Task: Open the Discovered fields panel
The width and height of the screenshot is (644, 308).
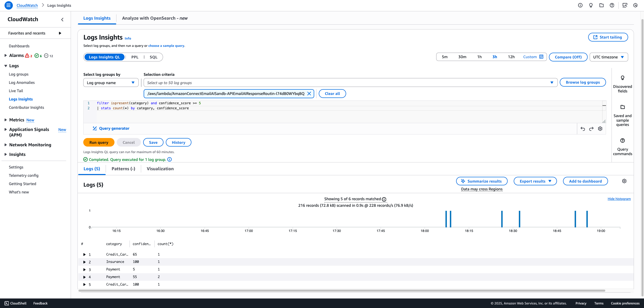Action: coord(623,78)
